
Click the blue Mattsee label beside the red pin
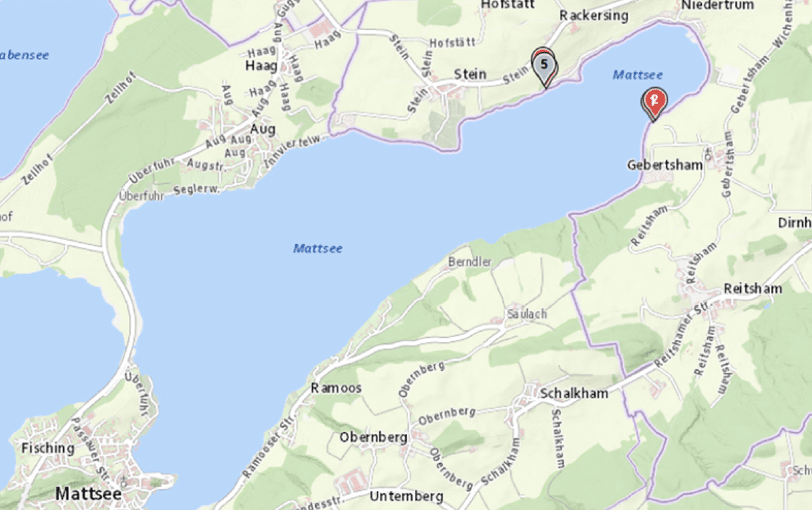tap(638, 75)
